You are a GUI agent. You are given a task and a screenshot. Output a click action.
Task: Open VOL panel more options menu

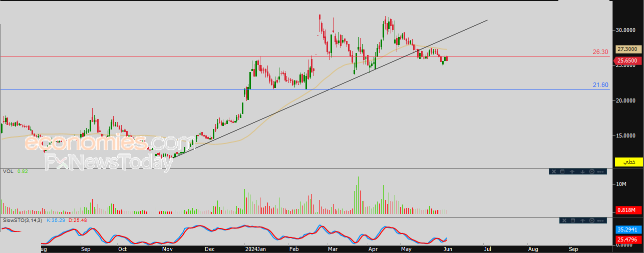tap(601, 171)
